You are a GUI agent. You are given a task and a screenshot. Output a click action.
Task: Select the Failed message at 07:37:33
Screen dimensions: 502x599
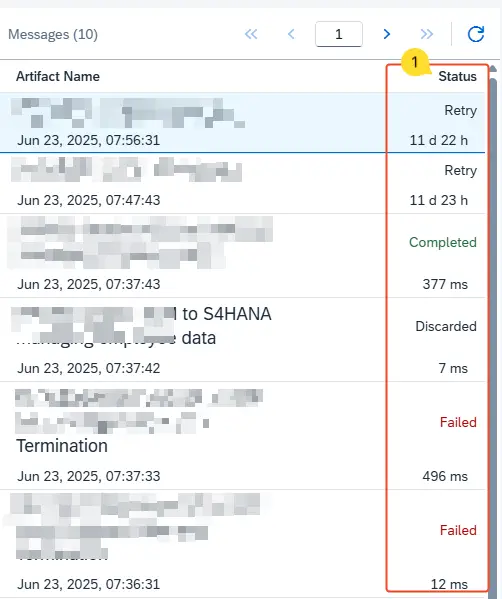(243, 435)
